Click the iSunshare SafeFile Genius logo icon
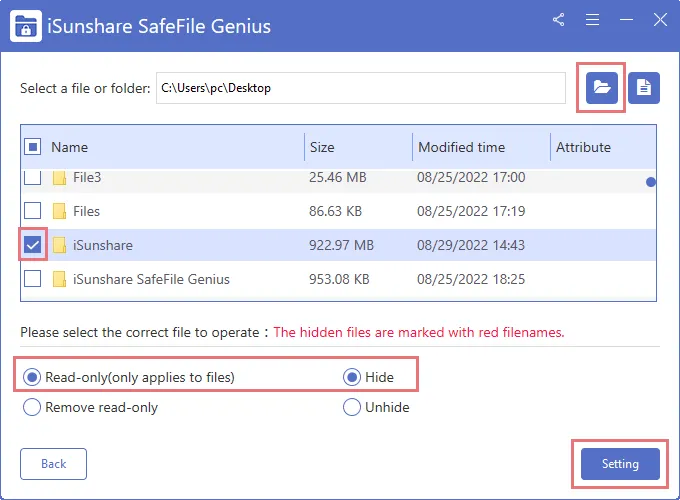 point(26,26)
